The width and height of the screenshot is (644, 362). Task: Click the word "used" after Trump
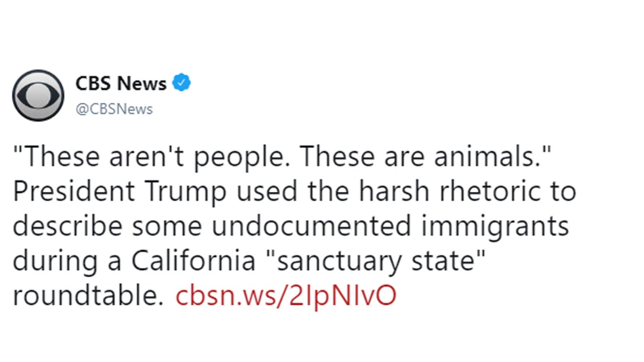pyautogui.click(x=261, y=193)
